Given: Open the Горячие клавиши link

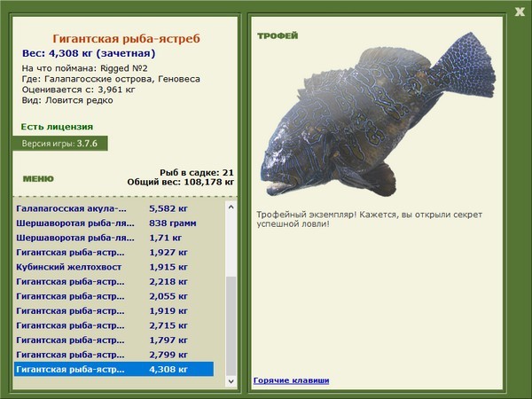Looking at the screenshot, I should click(x=291, y=380).
